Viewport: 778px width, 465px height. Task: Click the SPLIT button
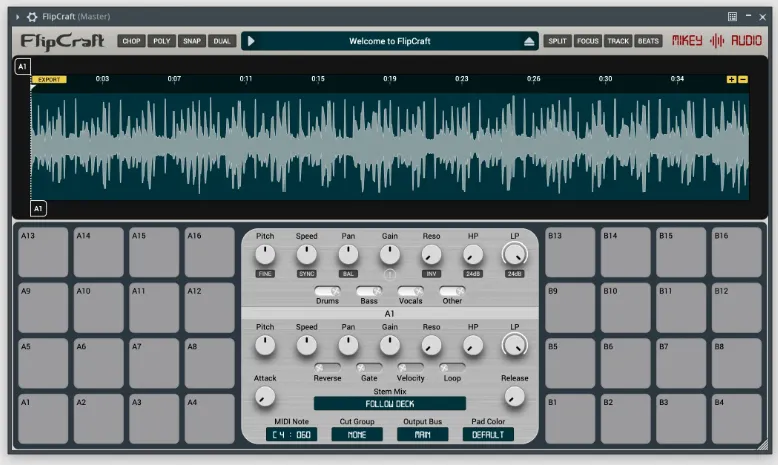click(x=557, y=41)
